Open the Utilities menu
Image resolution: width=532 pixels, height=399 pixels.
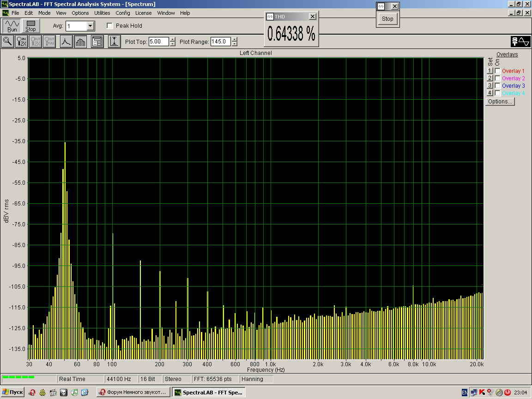[102, 13]
